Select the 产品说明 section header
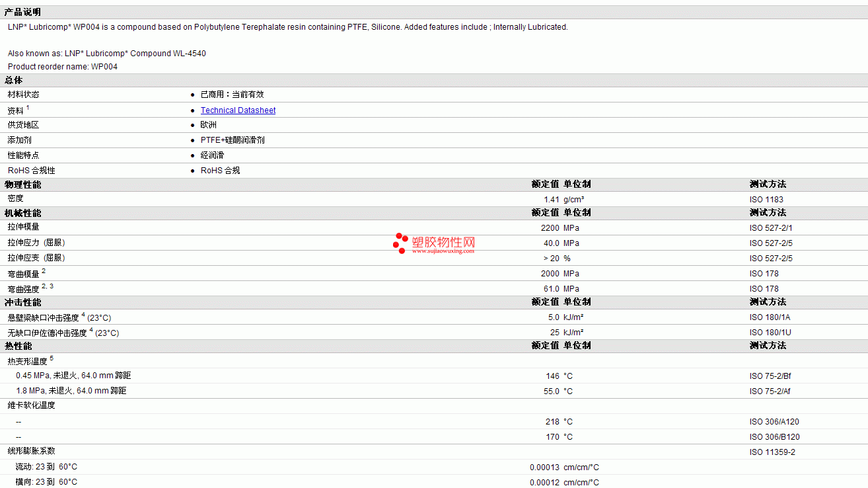Screen dimensions: 868x488 pyautogui.click(x=22, y=12)
